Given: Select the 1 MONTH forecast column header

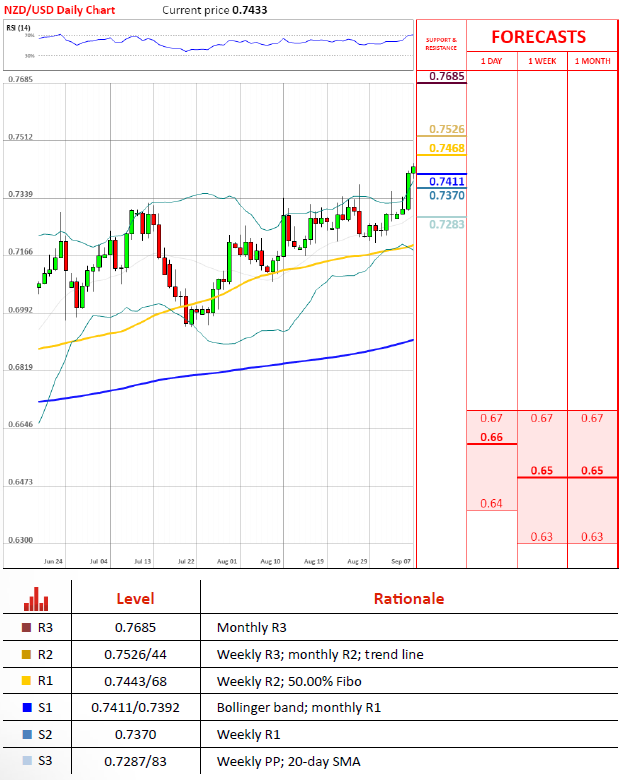Looking at the screenshot, I should pyautogui.click(x=592, y=61).
